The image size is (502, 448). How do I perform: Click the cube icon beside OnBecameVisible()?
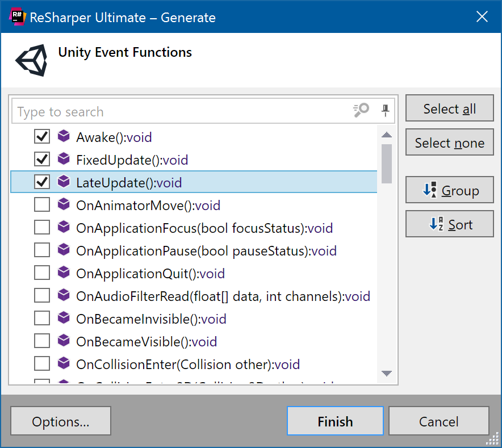tap(64, 341)
